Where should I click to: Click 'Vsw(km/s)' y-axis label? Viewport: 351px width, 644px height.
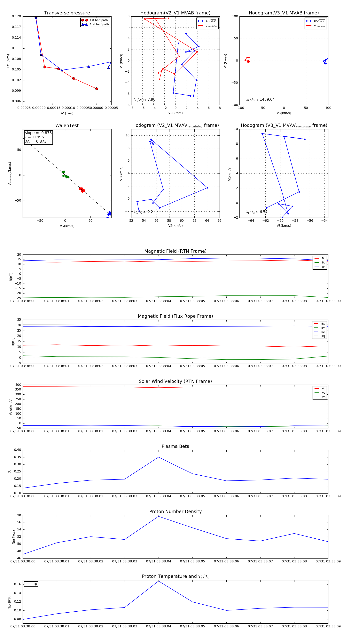point(11,407)
